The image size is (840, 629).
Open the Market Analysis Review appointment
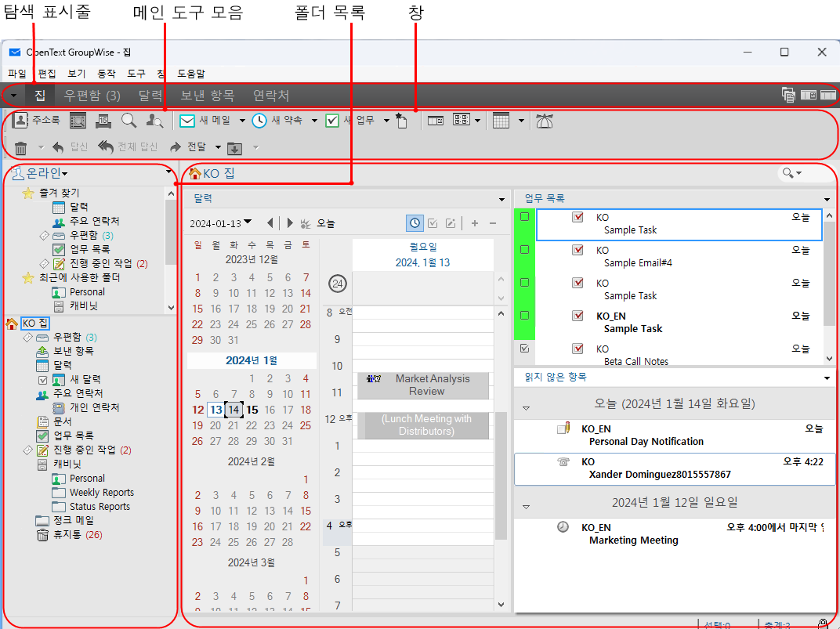[423, 385]
